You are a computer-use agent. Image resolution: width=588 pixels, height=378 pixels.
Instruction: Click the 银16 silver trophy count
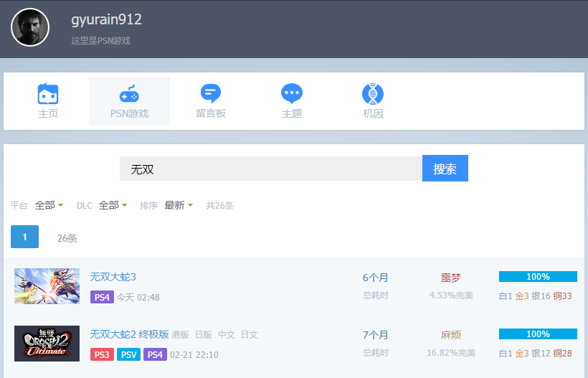pos(541,296)
